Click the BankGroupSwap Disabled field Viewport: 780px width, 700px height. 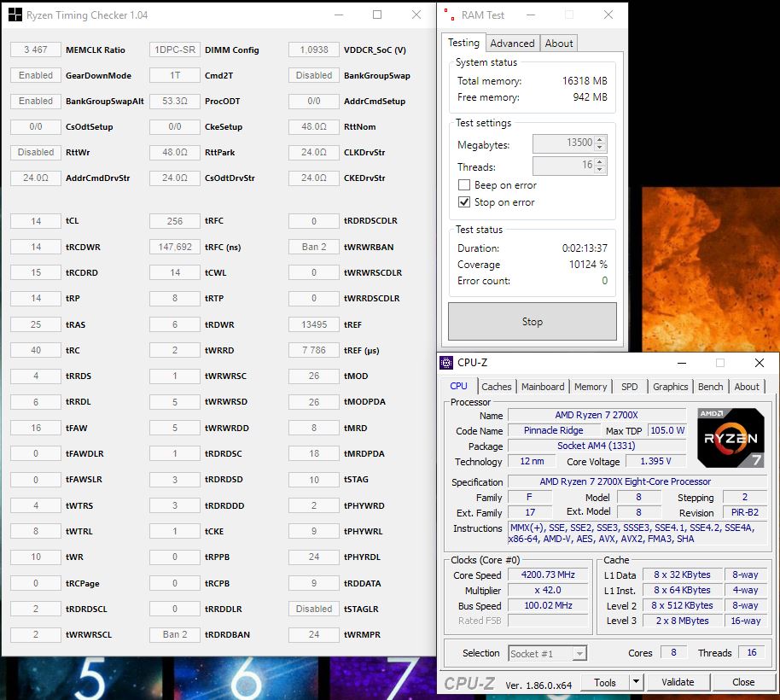click(314, 75)
